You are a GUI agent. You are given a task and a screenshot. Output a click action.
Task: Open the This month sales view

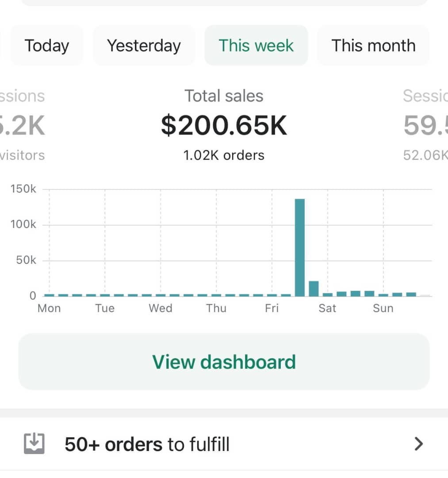(373, 45)
